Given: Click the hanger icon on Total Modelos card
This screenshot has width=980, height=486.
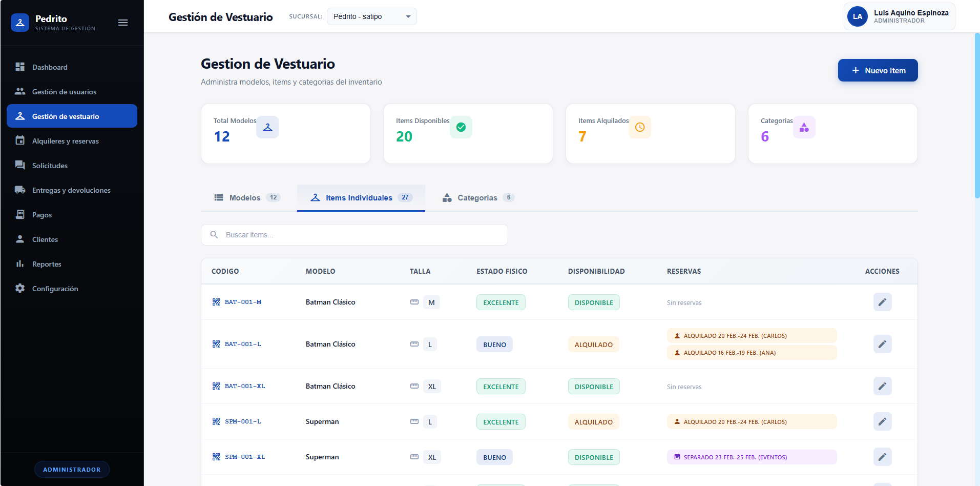Looking at the screenshot, I should pyautogui.click(x=267, y=127).
